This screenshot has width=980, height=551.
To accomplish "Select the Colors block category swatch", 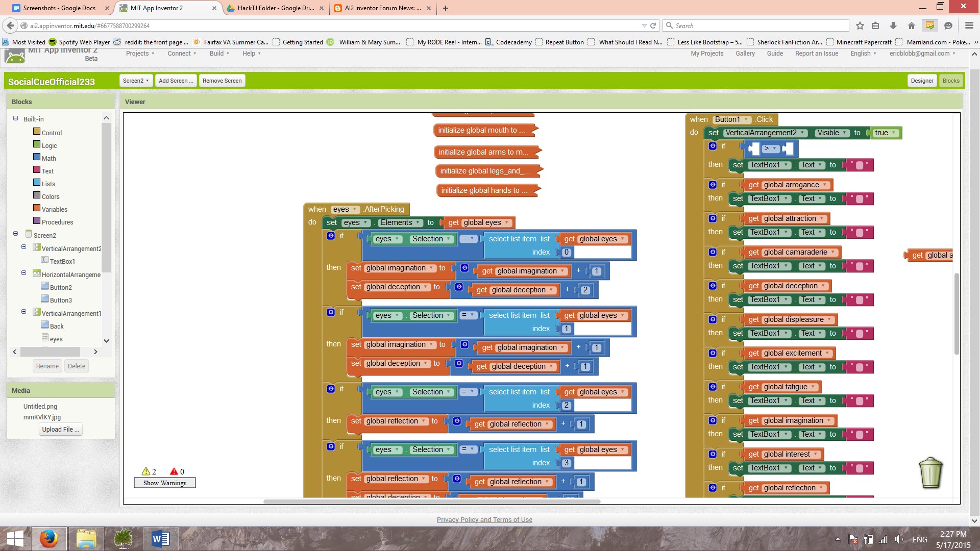I will 37,195.
